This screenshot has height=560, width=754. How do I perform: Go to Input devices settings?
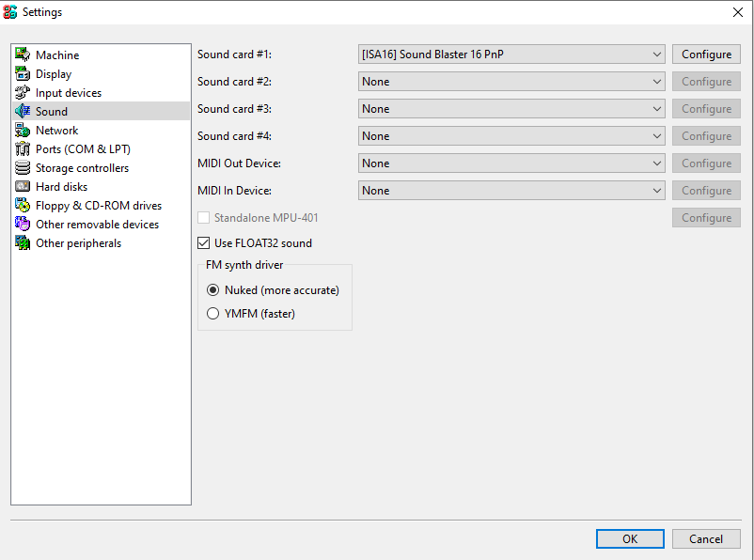pos(69,93)
